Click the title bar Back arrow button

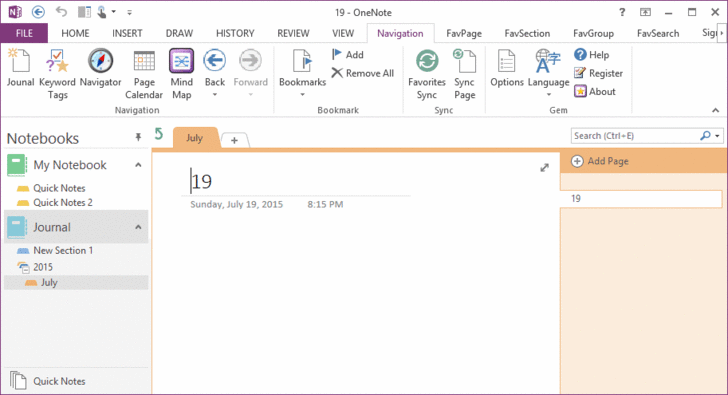pyautogui.click(x=38, y=12)
